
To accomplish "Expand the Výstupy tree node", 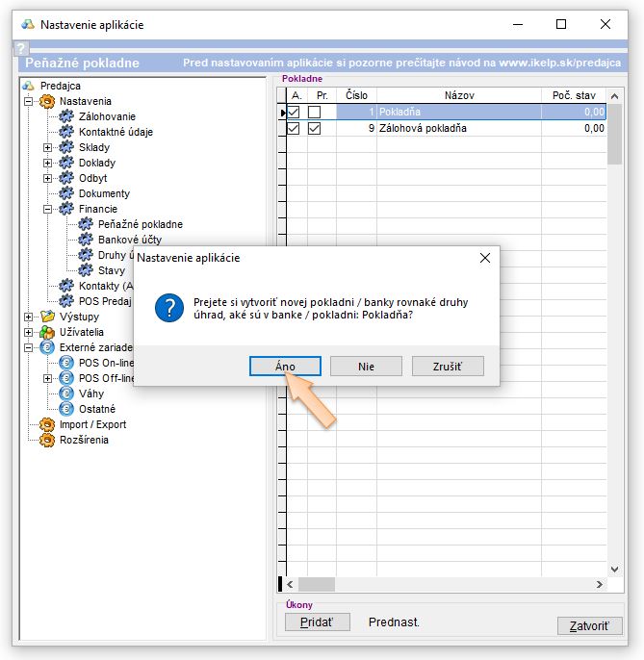I will coord(29,317).
